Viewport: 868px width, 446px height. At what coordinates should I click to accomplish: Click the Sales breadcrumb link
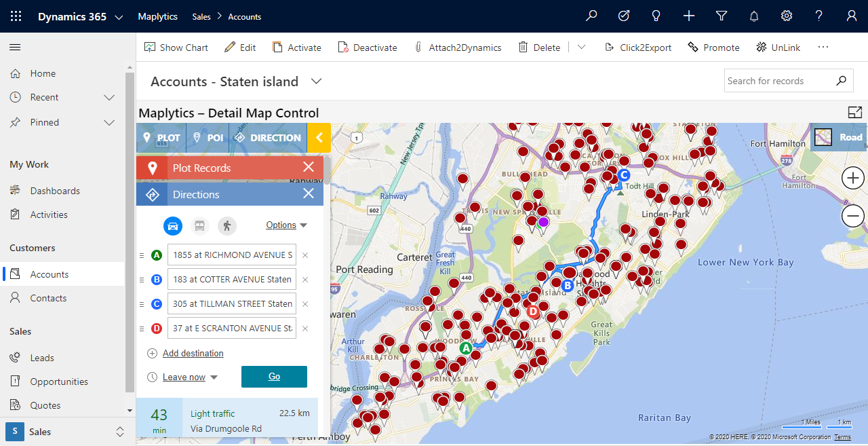coord(201,17)
